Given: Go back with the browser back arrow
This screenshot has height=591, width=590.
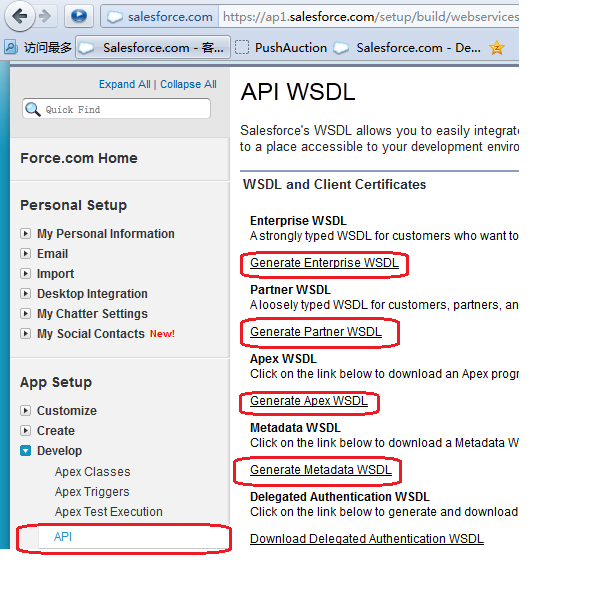Looking at the screenshot, I should coord(19,16).
